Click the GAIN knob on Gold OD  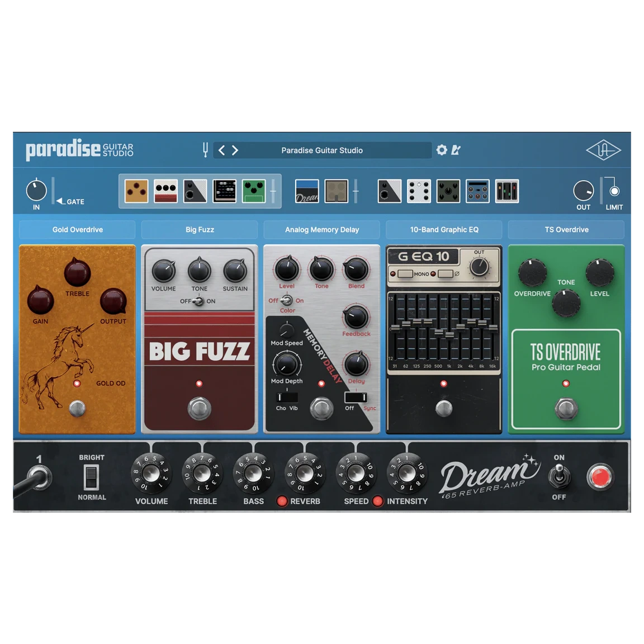[x=40, y=300]
